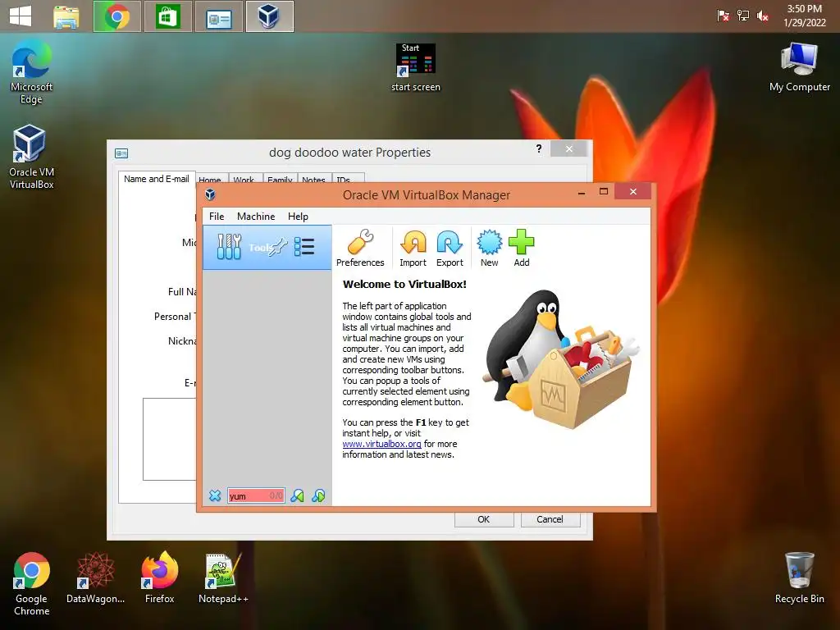Screen dimensions: 840x630
Task: Select the Notepad++ desktop shortcut
Action: pyautogui.click(x=223, y=577)
